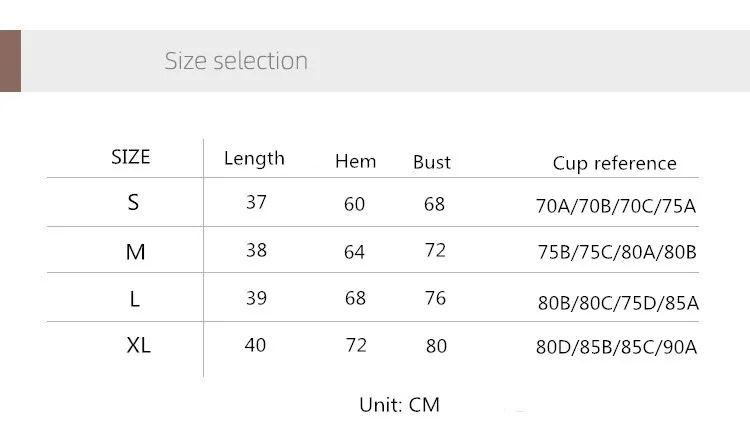Screen dimensions: 750x444
Task: Select the S size row label
Action: [133, 202]
